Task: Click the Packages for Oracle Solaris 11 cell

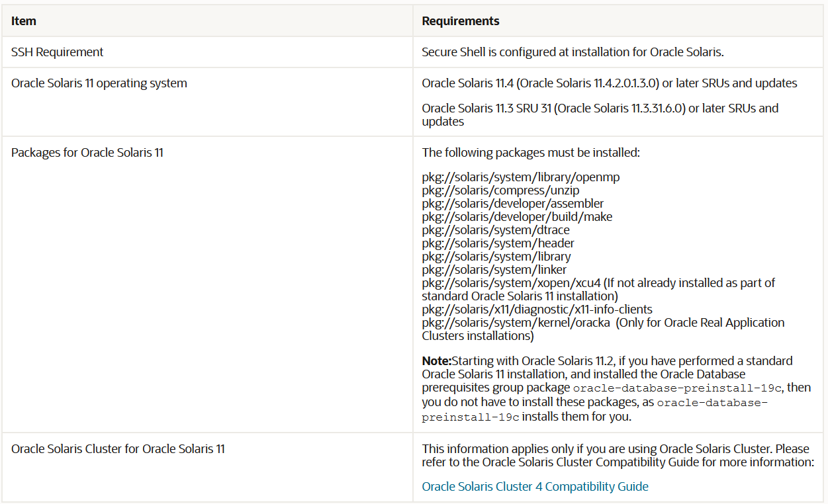Action: 87,152
